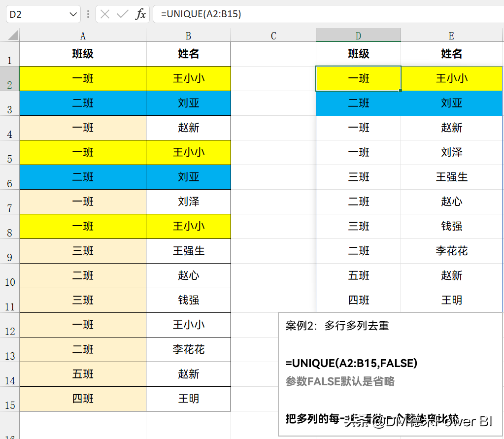Select column B header
504x439 pixels.
(x=188, y=35)
